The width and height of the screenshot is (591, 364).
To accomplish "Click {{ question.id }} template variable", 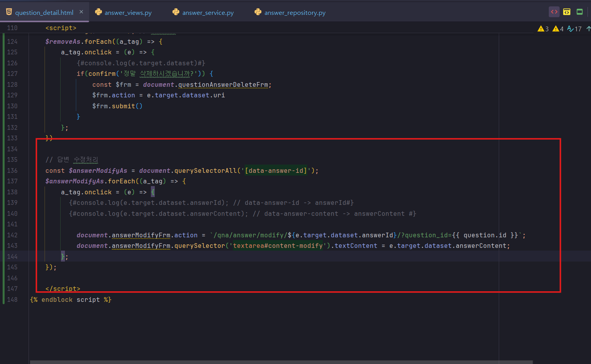I will click(485, 235).
